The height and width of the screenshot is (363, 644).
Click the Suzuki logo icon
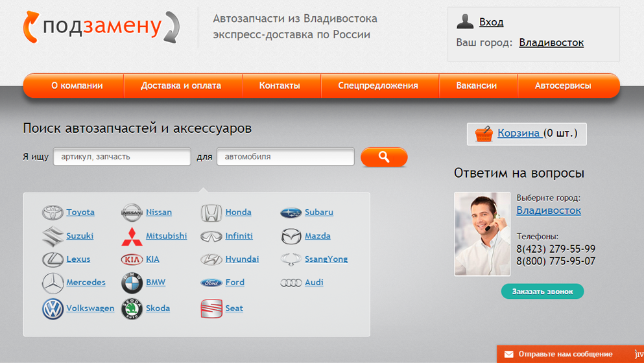[x=53, y=237]
